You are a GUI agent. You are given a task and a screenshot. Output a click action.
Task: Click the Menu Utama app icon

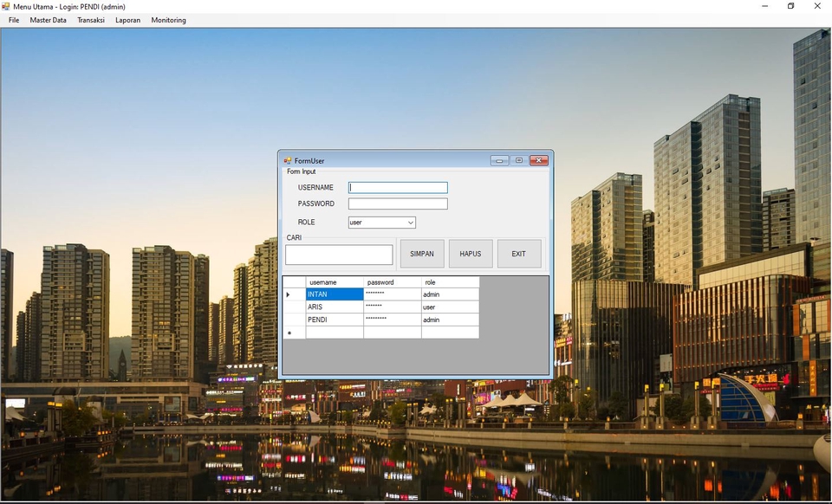click(6, 6)
